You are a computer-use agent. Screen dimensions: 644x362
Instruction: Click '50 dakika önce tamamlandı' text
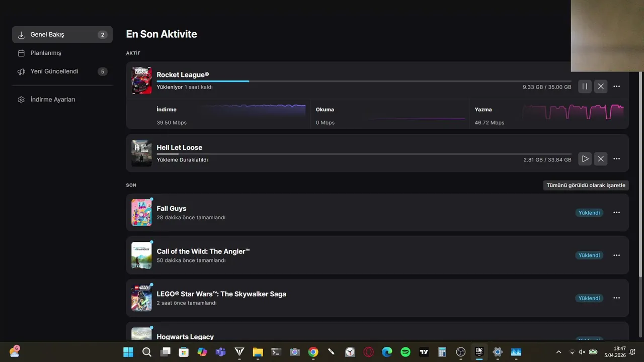[x=191, y=260]
